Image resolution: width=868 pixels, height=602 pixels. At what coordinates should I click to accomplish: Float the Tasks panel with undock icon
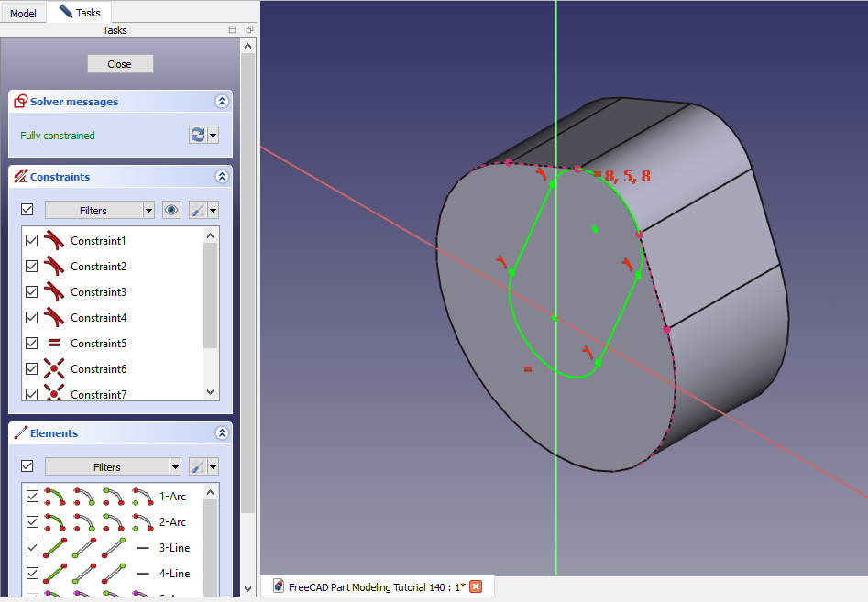tap(249, 30)
